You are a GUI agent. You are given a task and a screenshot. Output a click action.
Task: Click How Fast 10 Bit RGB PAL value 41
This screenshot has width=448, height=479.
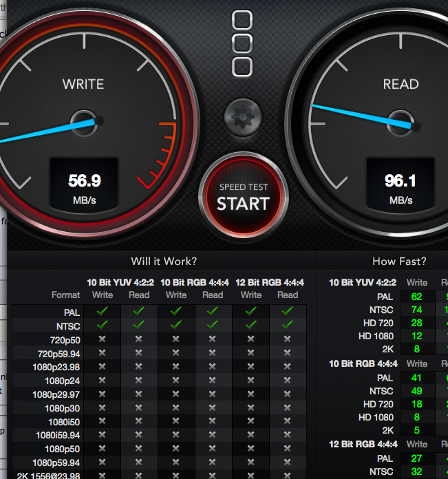(x=416, y=378)
